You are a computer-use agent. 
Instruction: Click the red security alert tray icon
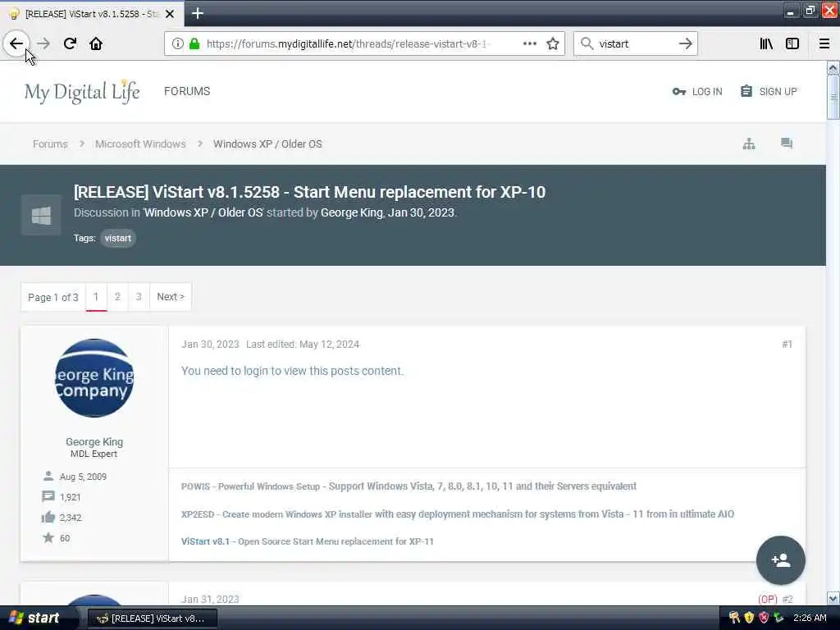click(764, 618)
